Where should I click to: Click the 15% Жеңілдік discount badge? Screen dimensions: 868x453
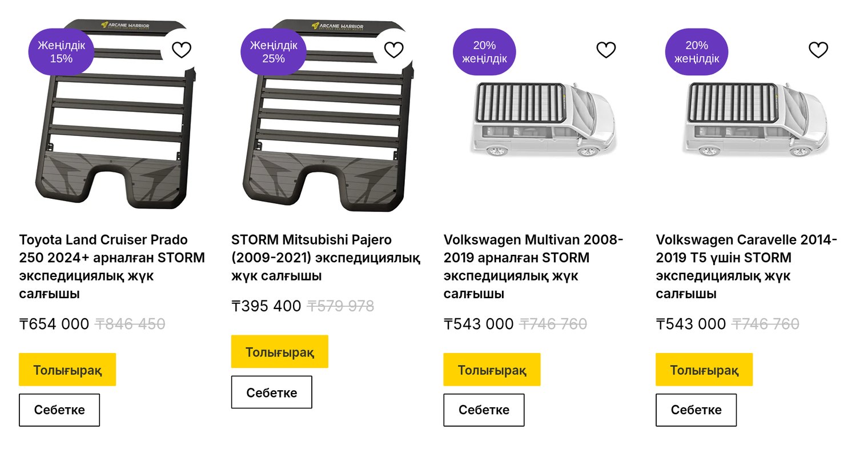(61, 52)
